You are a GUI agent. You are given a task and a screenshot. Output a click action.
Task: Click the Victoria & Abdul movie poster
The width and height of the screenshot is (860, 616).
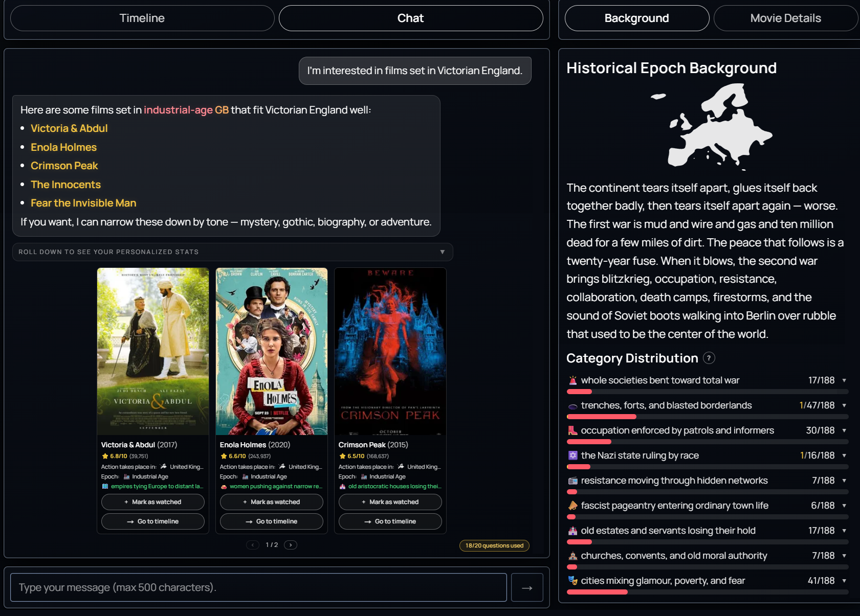[153, 351]
